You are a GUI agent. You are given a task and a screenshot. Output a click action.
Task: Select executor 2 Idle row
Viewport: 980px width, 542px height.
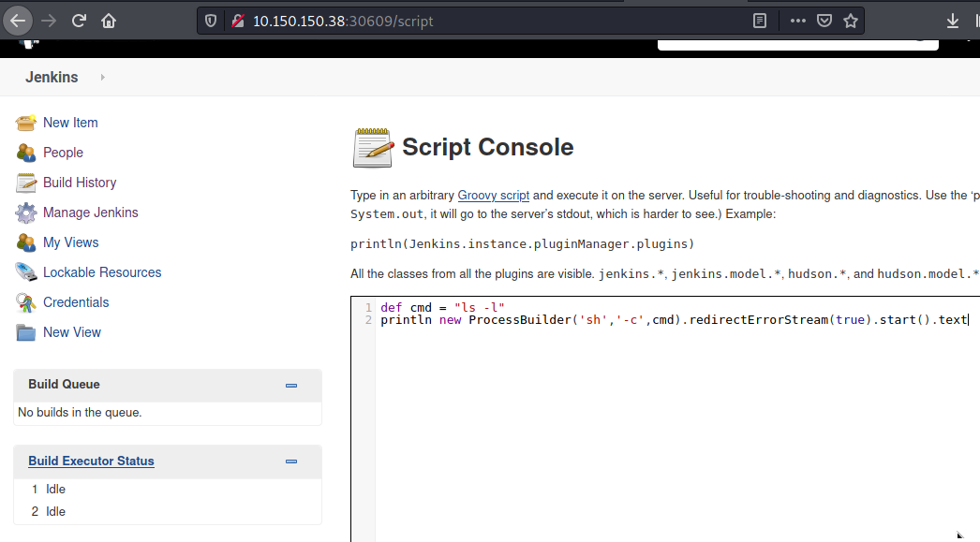pos(168,511)
